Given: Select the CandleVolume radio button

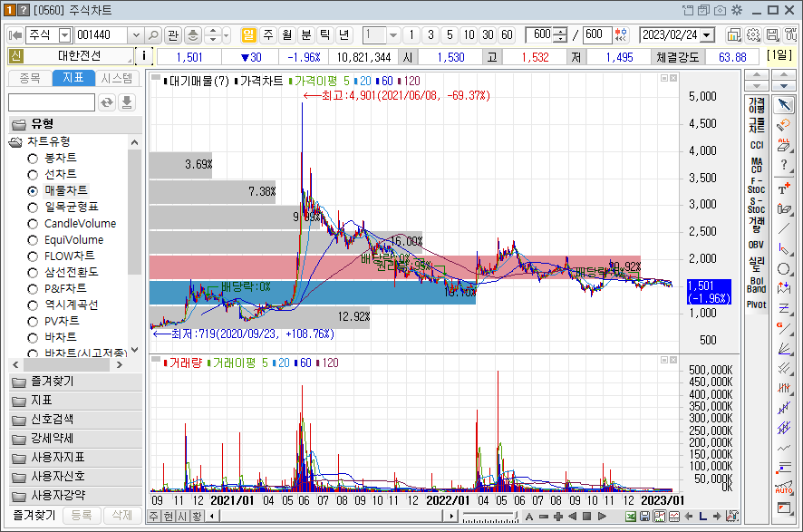Looking at the screenshot, I should 33,224.
